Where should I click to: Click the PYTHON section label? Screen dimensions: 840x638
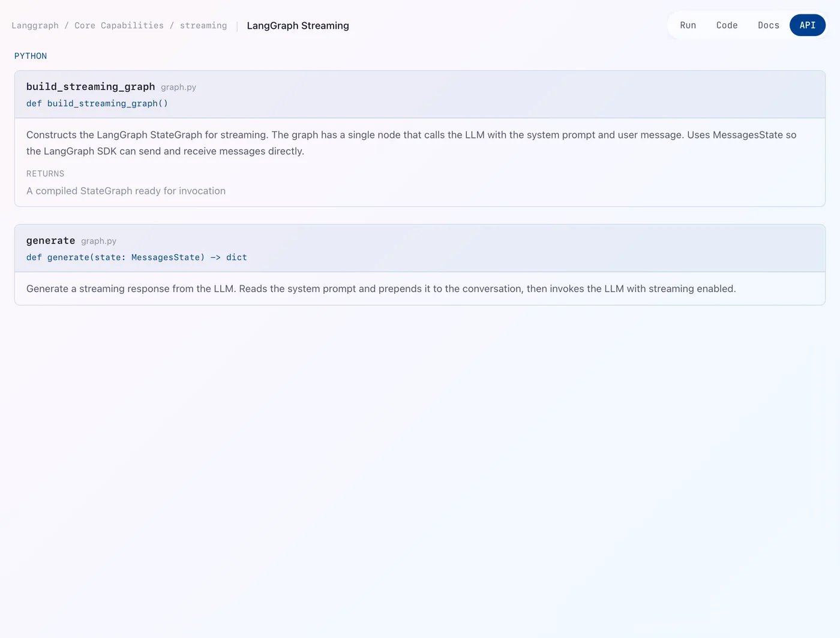tap(31, 56)
